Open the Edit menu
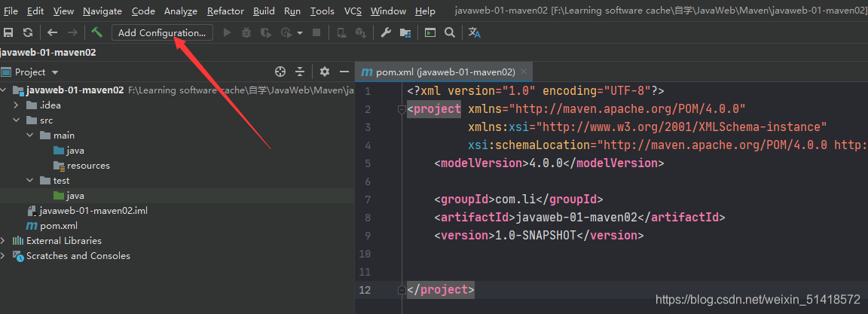This screenshot has height=314, width=868. tap(35, 11)
